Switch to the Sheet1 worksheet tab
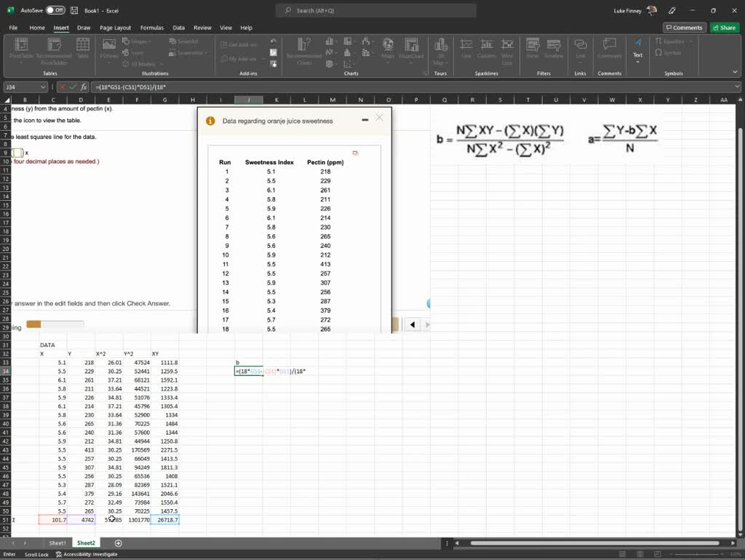This screenshot has height=560, width=745. [x=57, y=543]
